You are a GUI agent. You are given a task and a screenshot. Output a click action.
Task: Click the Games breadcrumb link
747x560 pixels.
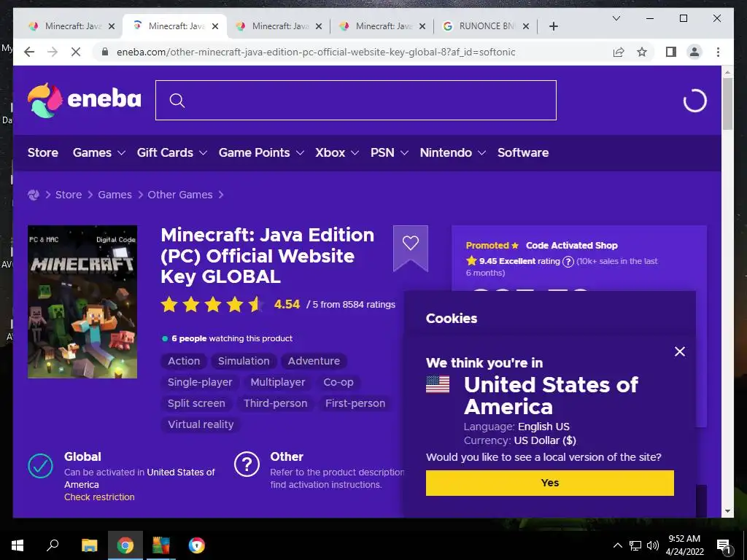point(115,195)
